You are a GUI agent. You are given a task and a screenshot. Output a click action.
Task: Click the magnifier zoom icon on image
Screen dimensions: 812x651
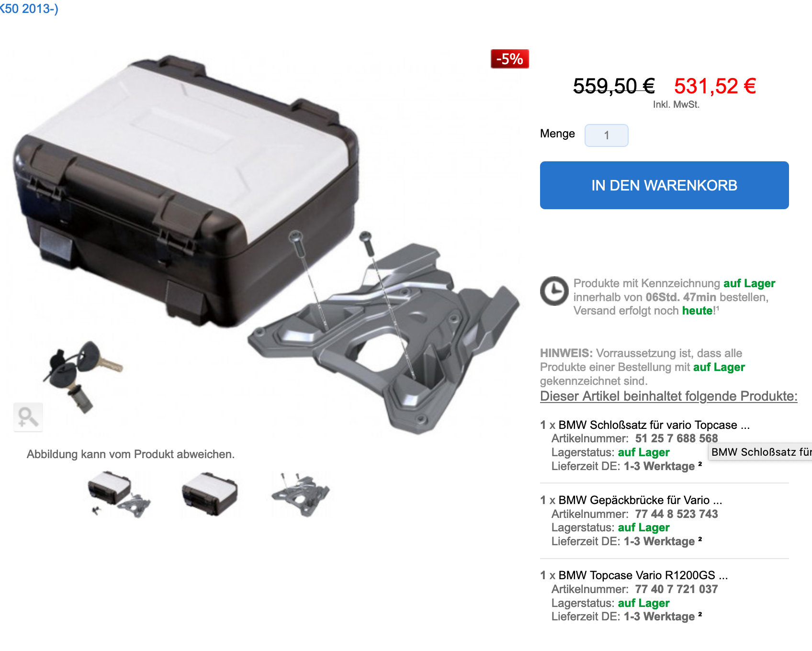click(x=28, y=417)
